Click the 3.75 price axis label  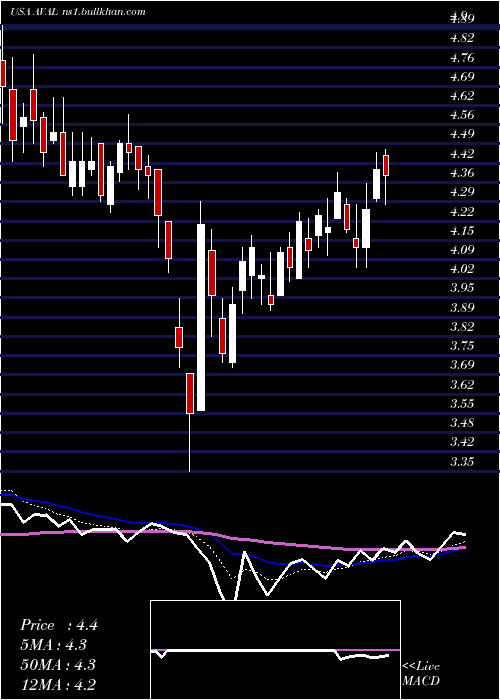click(x=462, y=346)
